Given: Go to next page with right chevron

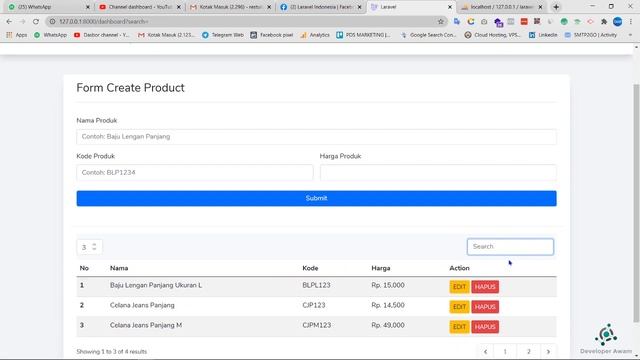Looking at the screenshot, I should tap(548, 351).
